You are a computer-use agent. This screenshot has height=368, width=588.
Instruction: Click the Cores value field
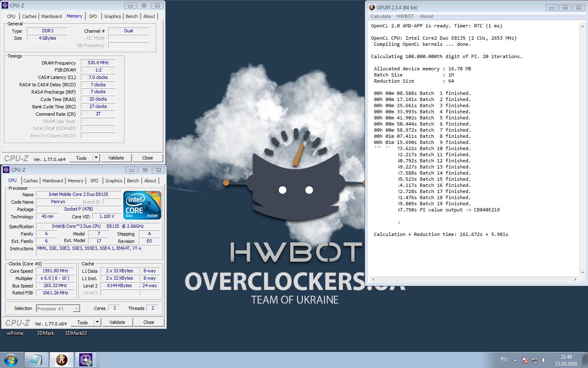[114, 308]
